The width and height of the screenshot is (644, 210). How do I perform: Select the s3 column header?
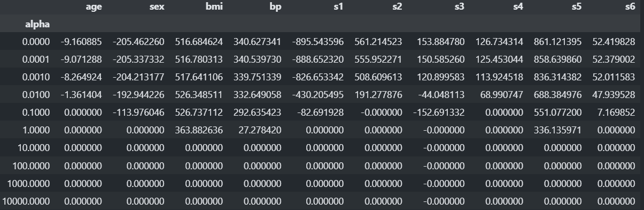(459, 7)
